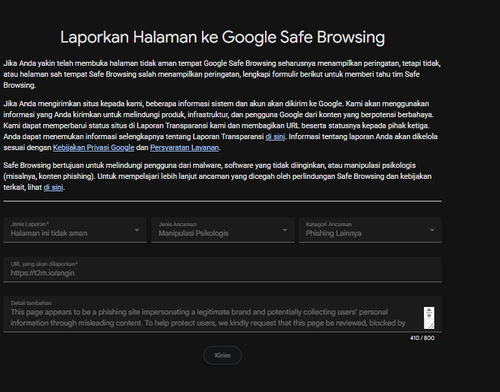Click the Kirim submit button
Viewport: 500px width, 392px height.
click(222, 355)
